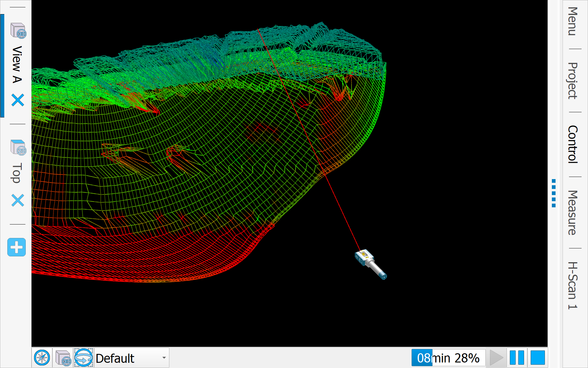Click the 3D cube view icon in the toolbar
The width and height of the screenshot is (588, 368).
click(63, 358)
